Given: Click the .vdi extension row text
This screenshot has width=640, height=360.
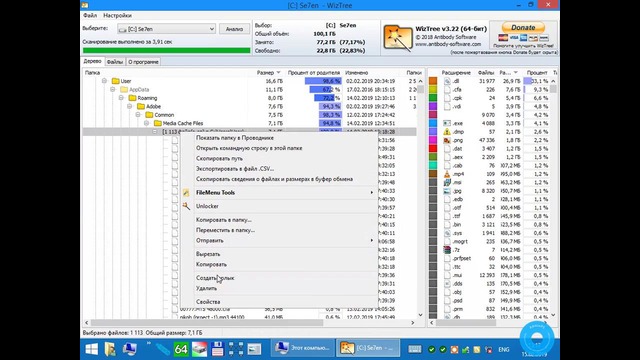Looking at the screenshot, I should click(457, 107).
